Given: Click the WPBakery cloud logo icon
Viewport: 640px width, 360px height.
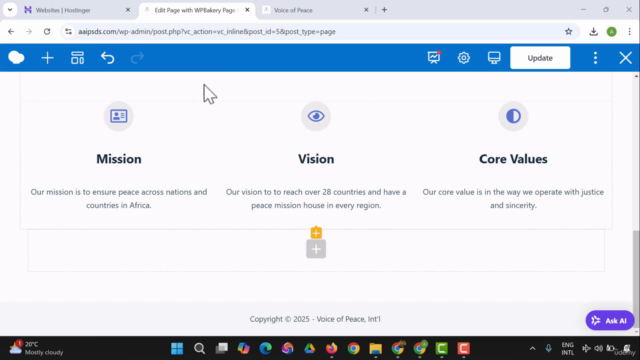Looking at the screenshot, I should click(x=16, y=58).
